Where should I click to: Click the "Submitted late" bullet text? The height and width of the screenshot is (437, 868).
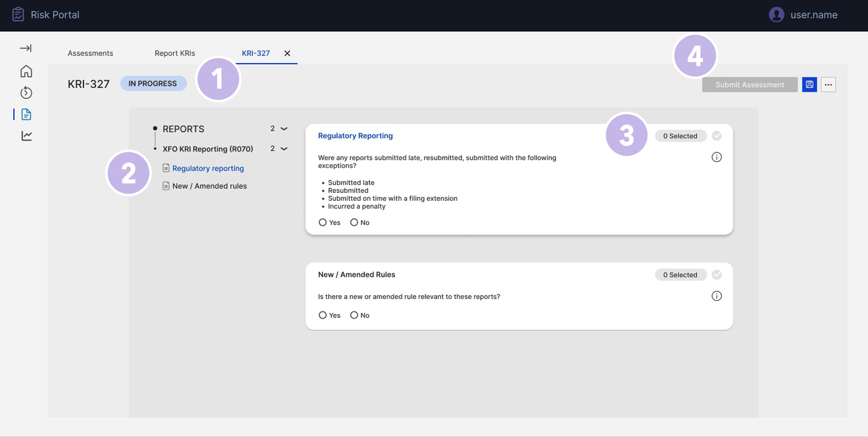[x=351, y=183]
